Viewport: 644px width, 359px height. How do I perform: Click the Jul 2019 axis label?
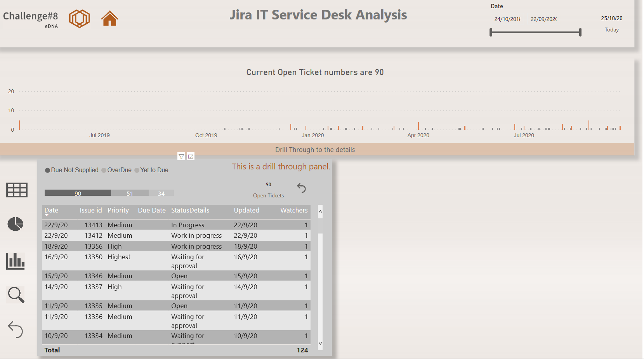(x=99, y=135)
